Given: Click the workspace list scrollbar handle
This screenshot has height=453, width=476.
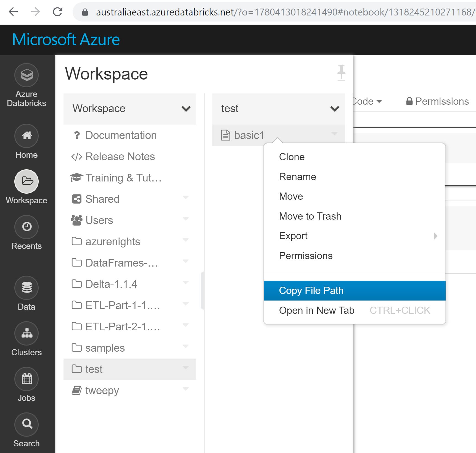Looking at the screenshot, I should (202, 291).
